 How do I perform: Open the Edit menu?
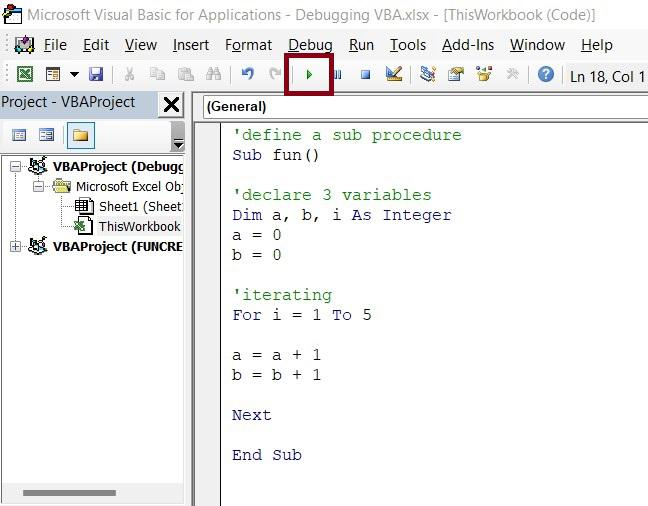(96, 45)
